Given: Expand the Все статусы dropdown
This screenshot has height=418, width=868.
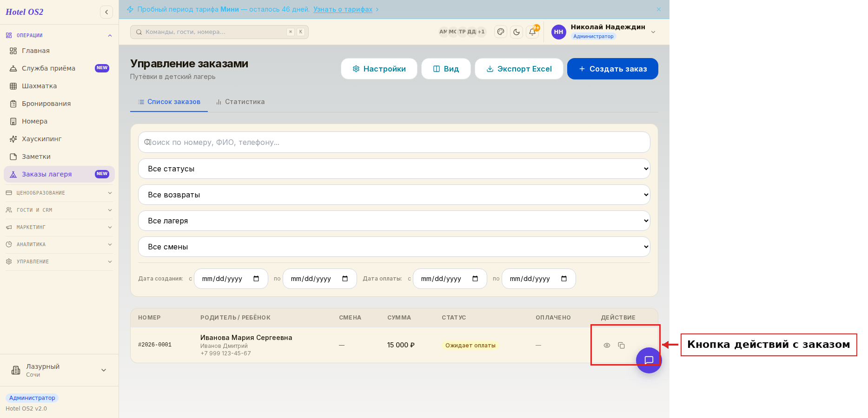Looking at the screenshot, I should [x=394, y=169].
